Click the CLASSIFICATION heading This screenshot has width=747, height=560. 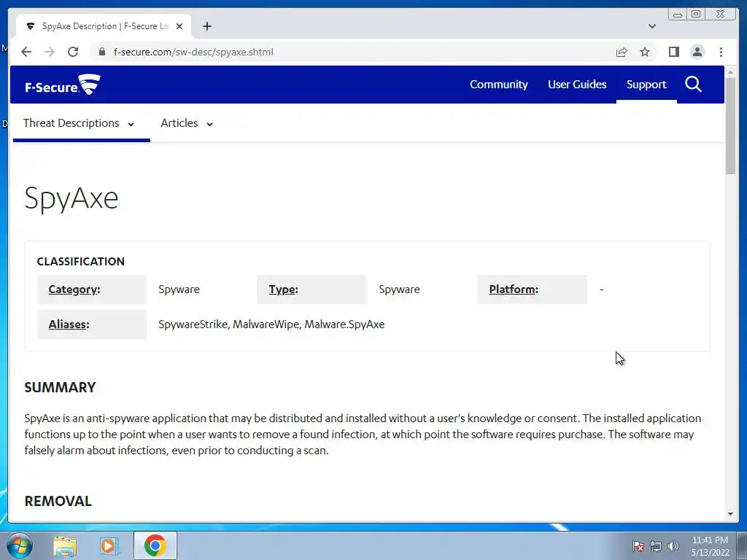point(80,262)
